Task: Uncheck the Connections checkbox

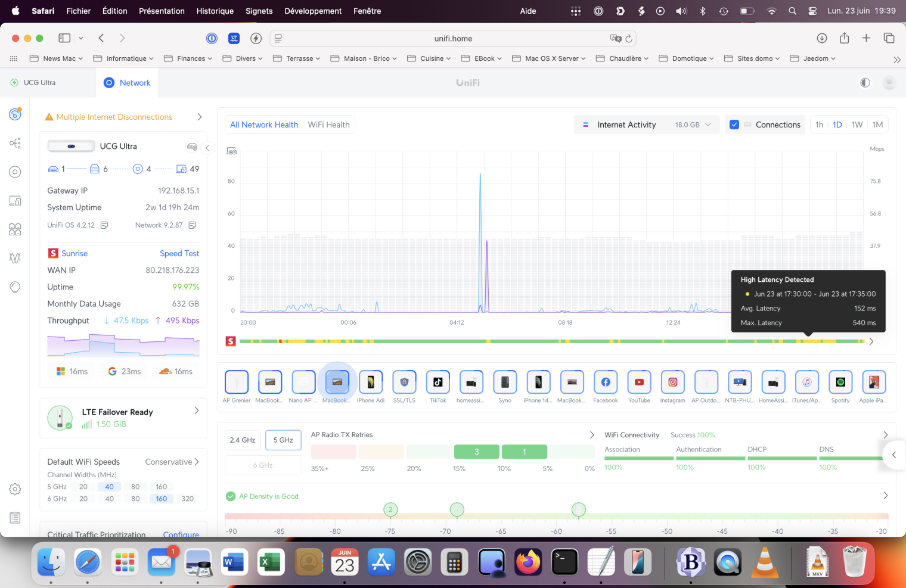Action: point(734,125)
